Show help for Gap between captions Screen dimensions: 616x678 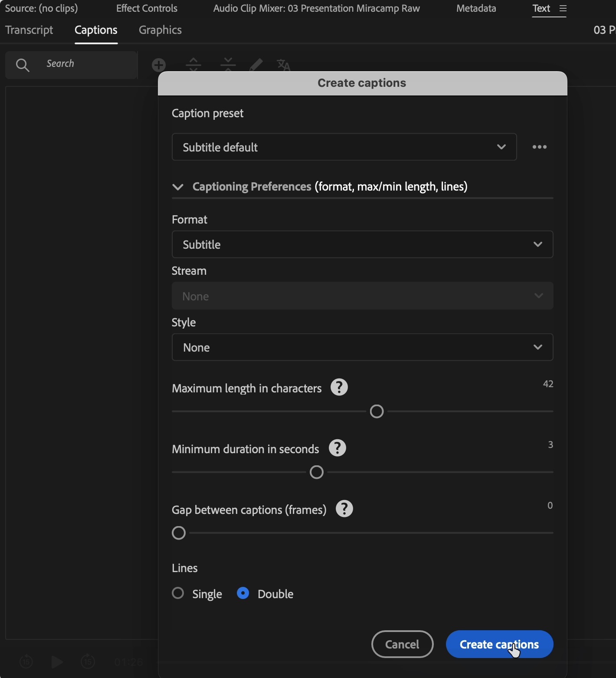pos(344,509)
